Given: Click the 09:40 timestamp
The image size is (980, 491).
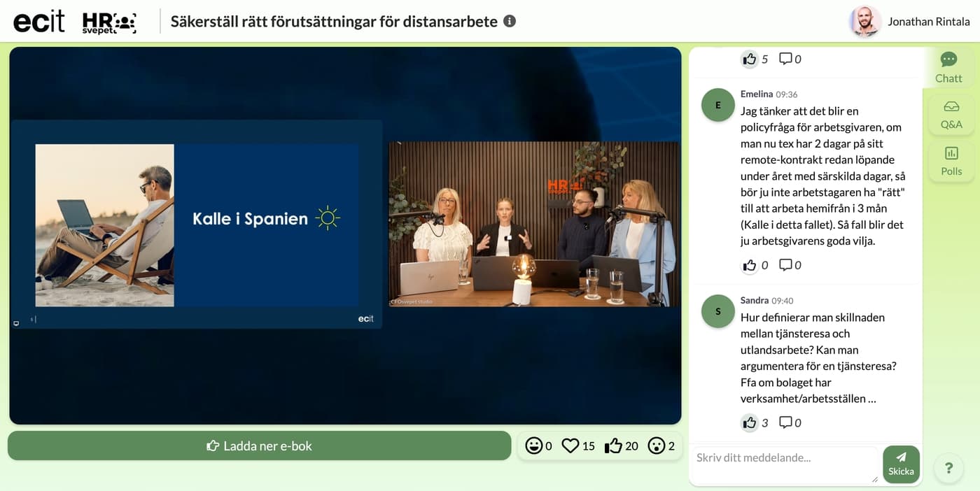Looking at the screenshot, I should click(x=783, y=301).
